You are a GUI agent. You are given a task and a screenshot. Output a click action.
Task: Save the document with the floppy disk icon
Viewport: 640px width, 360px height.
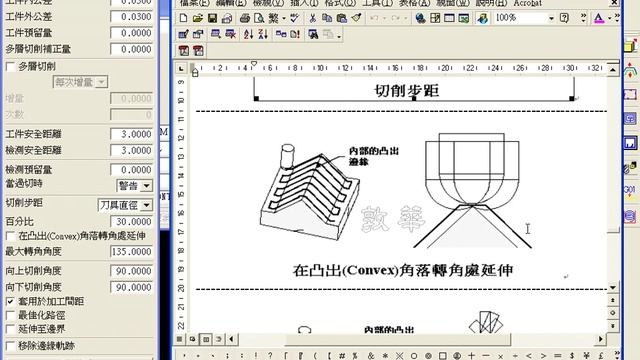212,18
